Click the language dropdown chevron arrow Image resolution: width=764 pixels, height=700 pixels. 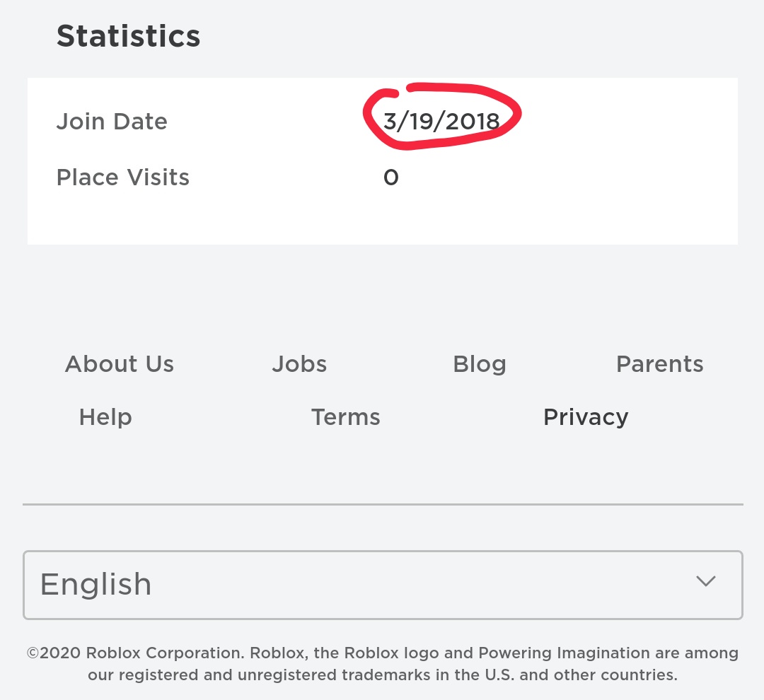pos(705,581)
